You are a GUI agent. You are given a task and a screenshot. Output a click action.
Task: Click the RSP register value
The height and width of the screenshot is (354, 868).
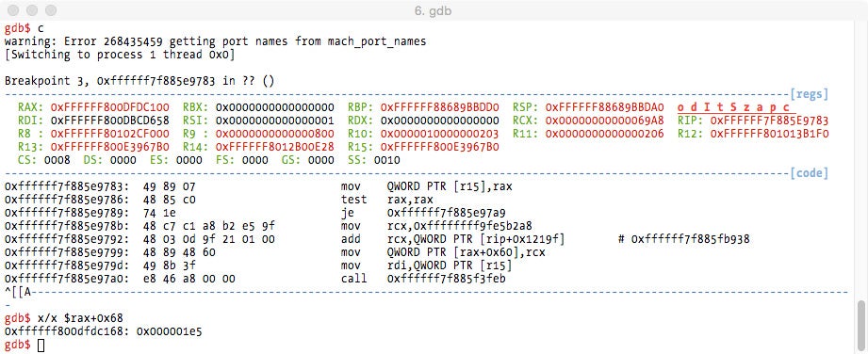604,107
